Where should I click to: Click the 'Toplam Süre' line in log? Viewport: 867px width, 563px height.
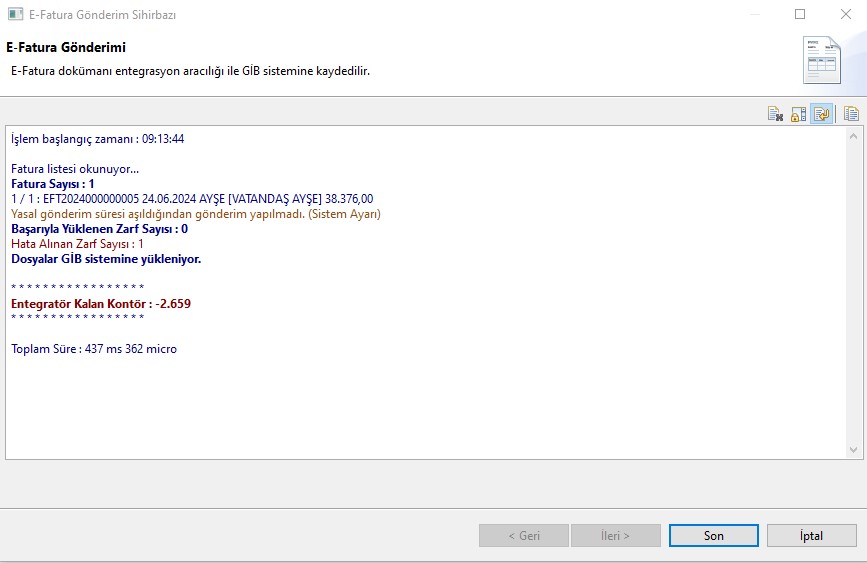[x=94, y=349]
